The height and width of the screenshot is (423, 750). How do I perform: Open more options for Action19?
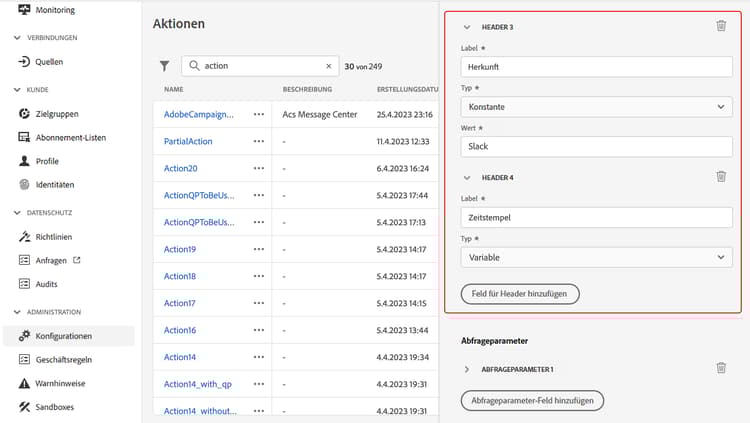(x=259, y=249)
